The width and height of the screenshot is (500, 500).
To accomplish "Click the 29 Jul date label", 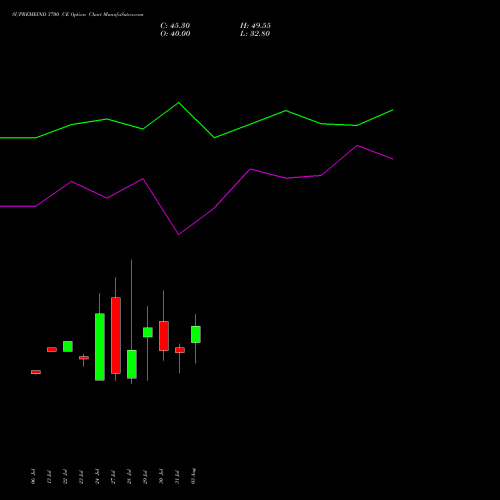I will click(145, 477).
